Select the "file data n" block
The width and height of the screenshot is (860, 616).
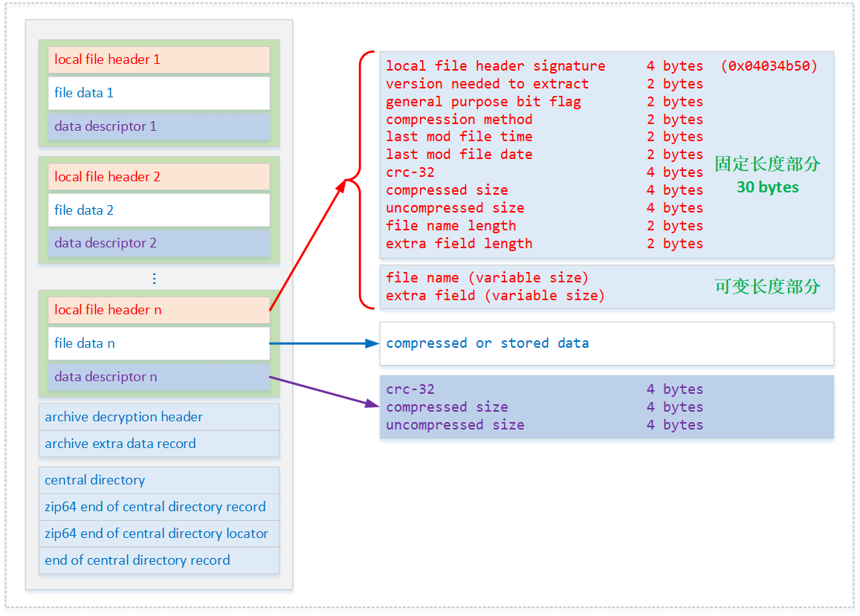click(x=158, y=343)
